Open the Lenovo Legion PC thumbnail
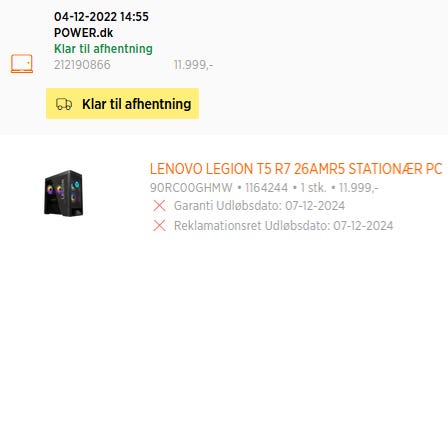This screenshot has width=448, height=424. click(63, 193)
